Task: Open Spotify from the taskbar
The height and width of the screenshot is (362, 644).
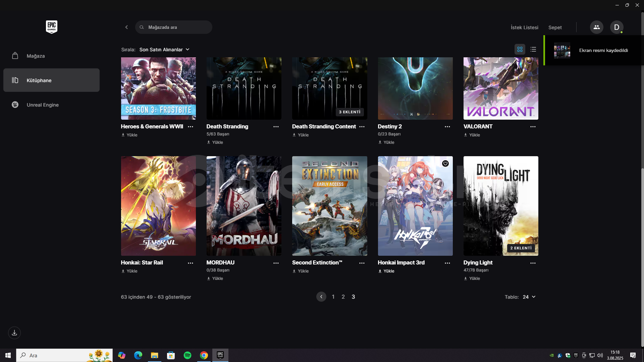Action: coord(187,355)
